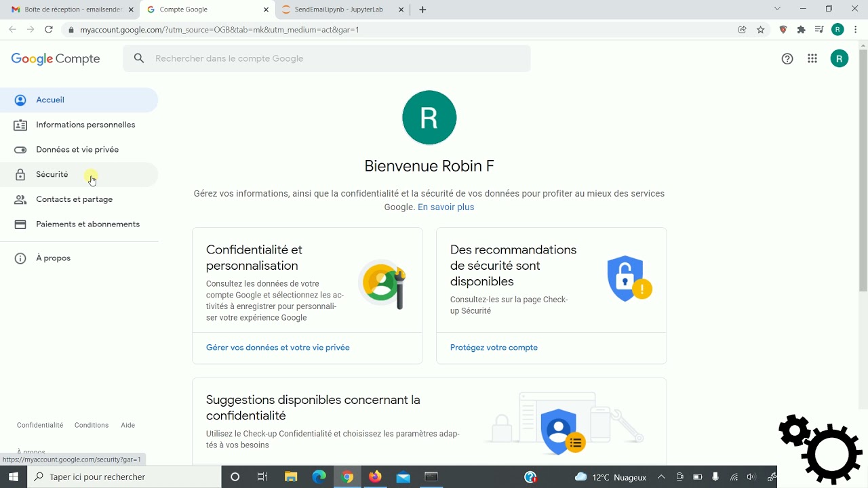Open the Confidentialité footer link
Image resolution: width=868 pixels, height=488 pixels.
40,425
